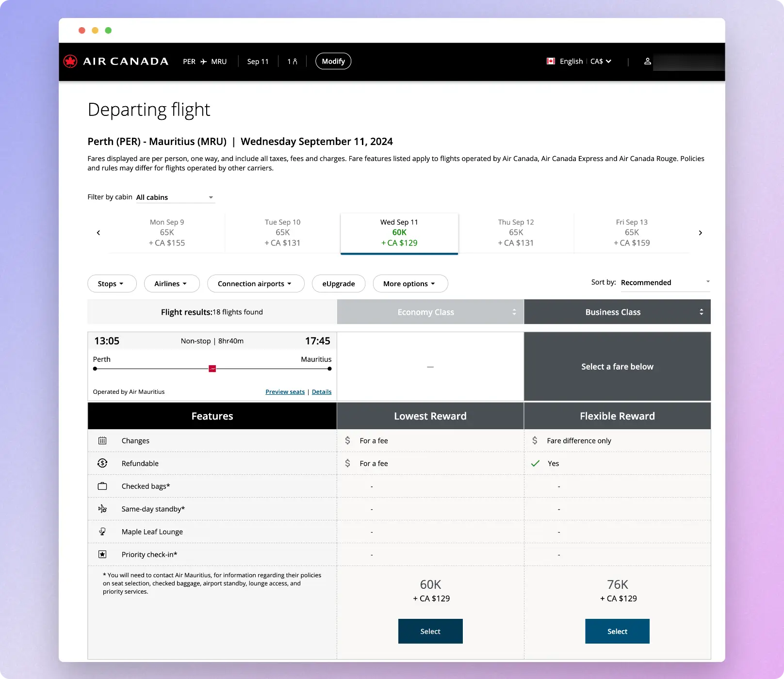Click the Select a fare below business cell

pyautogui.click(x=618, y=367)
